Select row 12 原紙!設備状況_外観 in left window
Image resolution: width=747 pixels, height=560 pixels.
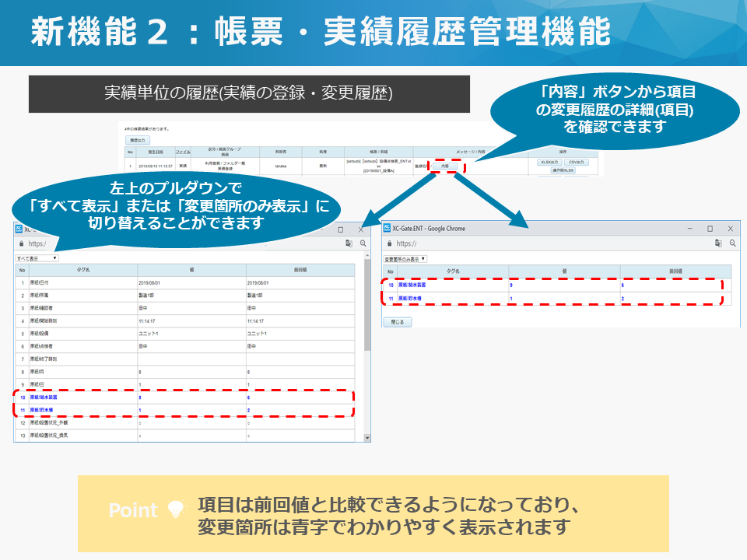[x=184, y=423]
